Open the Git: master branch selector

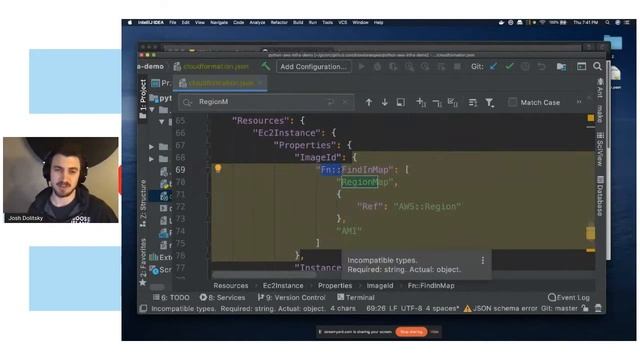[x=559, y=309]
